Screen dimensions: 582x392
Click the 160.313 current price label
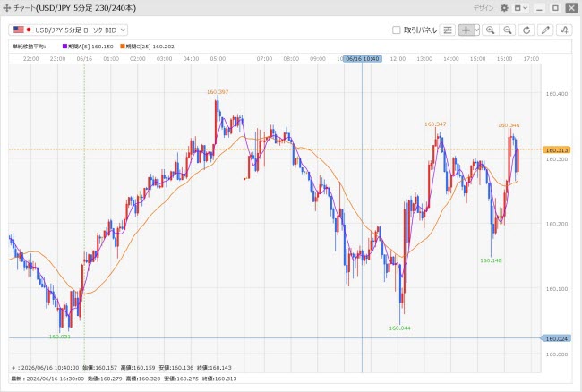[x=556, y=150]
